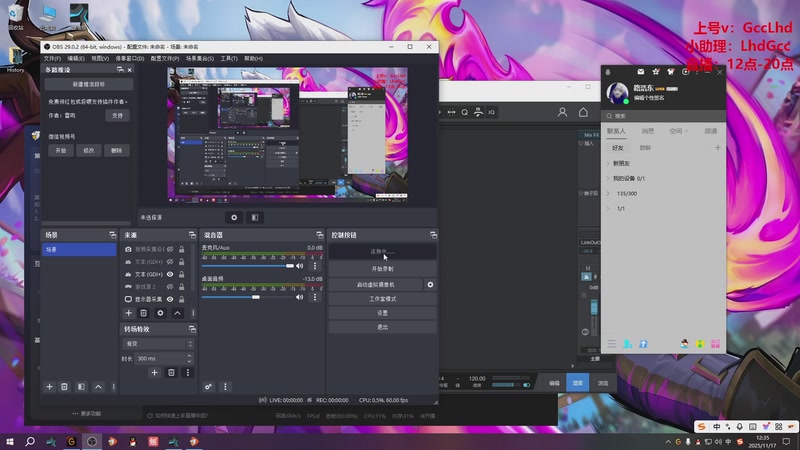800x450 pixels.
Task: Toggle visibility of 视频采集设备 source
Action: [170, 249]
